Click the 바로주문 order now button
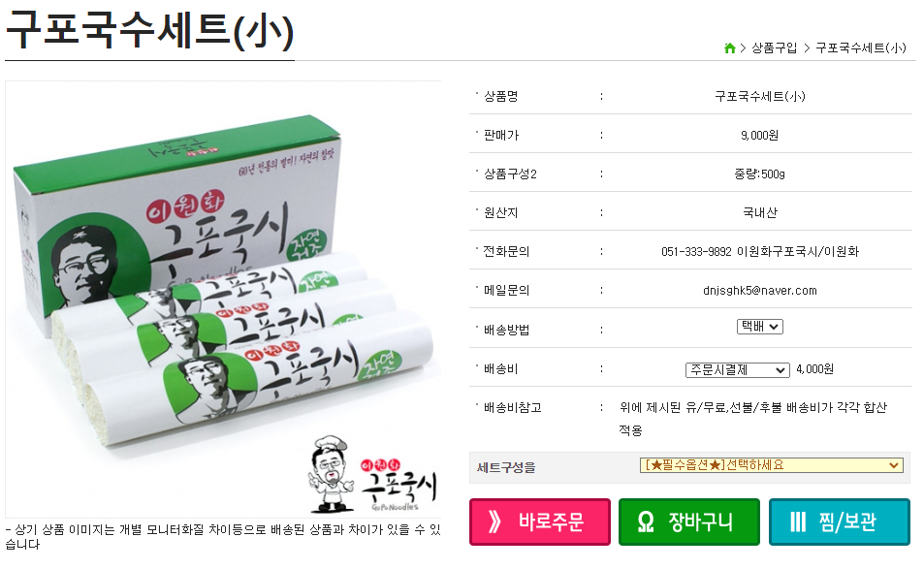924x569 pixels. [x=540, y=522]
